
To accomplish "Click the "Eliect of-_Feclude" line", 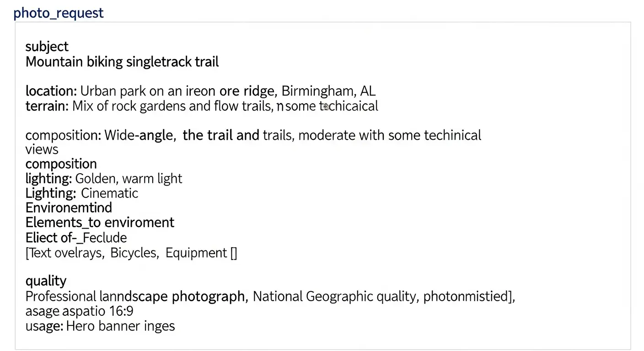I will coord(76,238).
